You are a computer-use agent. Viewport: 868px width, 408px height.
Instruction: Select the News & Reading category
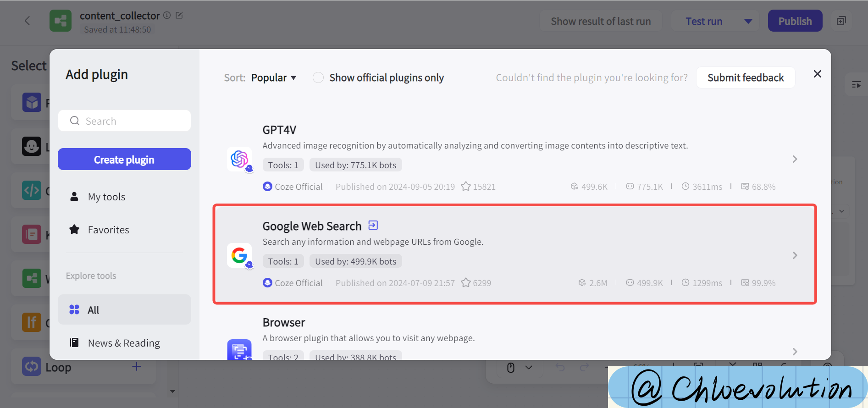[x=124, y=343]
